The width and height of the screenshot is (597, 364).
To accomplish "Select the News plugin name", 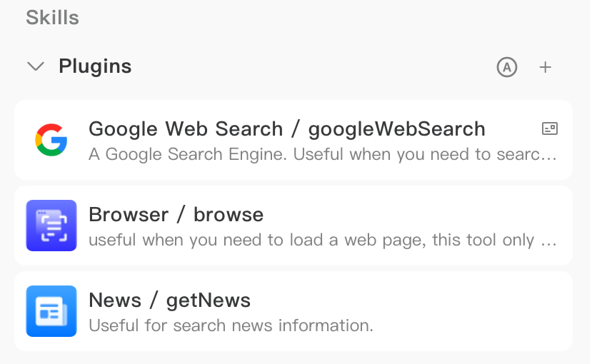I will click(115, 300).
